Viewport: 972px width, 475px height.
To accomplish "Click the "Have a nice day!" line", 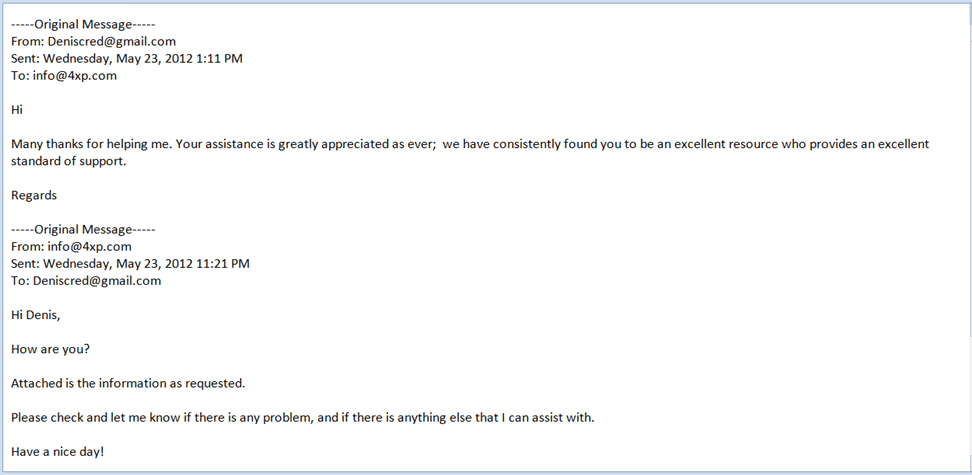I will coord(58,452).
